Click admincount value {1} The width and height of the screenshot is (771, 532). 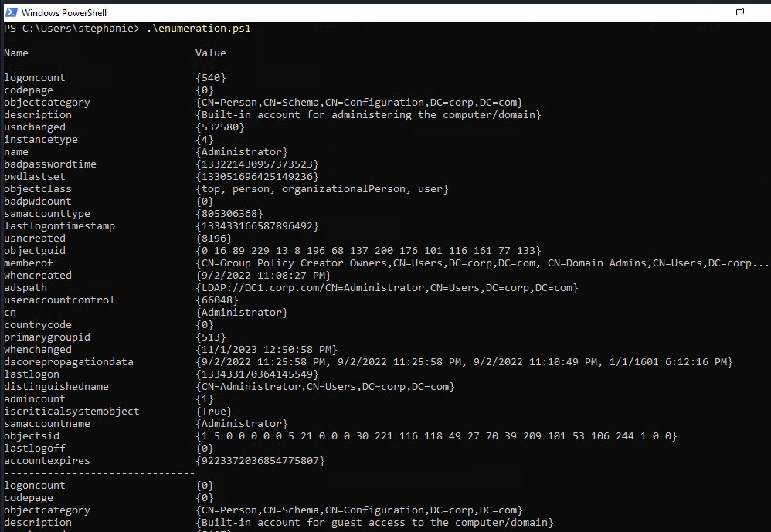point(205,399)
